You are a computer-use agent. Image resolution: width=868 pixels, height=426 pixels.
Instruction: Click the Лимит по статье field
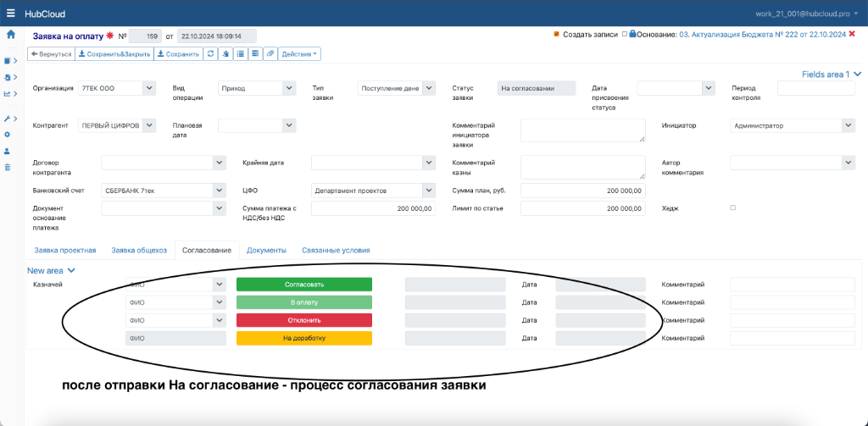(x=583, y=208)
